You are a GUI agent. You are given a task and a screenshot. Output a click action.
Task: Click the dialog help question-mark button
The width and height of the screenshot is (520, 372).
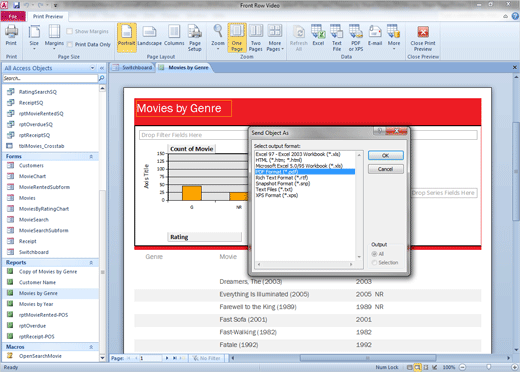click(x=379, y=131)
